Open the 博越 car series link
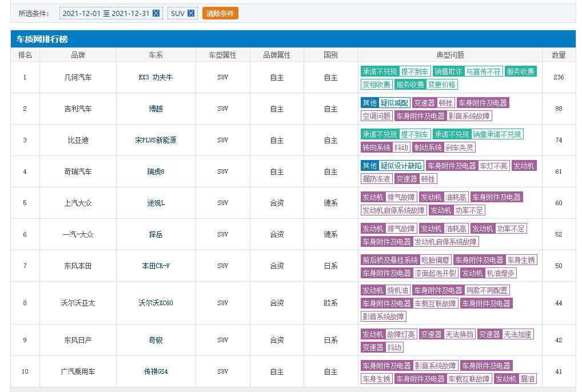The height and width of the screenshot is (392, 582). 156,109
